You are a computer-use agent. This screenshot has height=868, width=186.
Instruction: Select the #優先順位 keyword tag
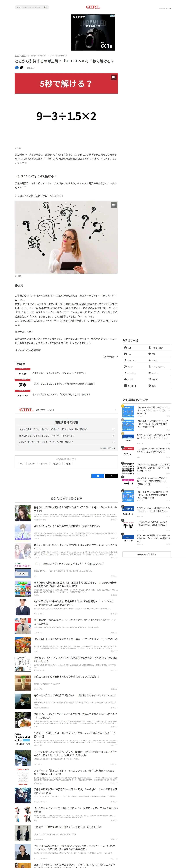tap(57, 464)
